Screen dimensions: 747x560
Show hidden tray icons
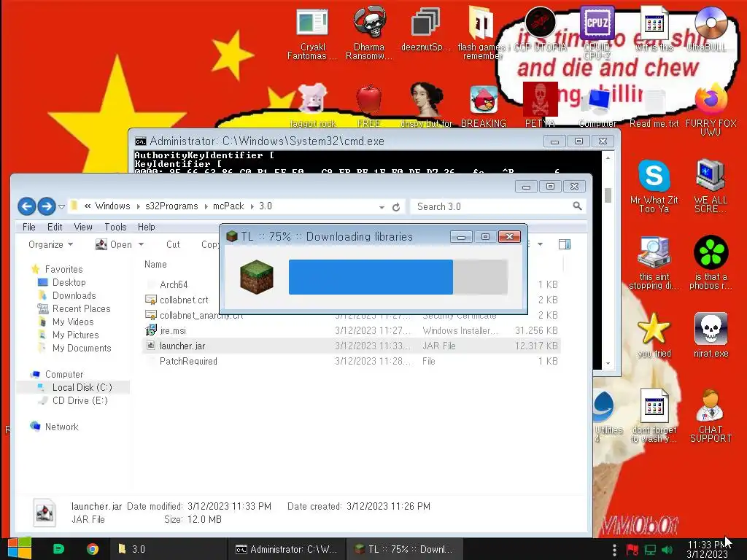[614, 550]
